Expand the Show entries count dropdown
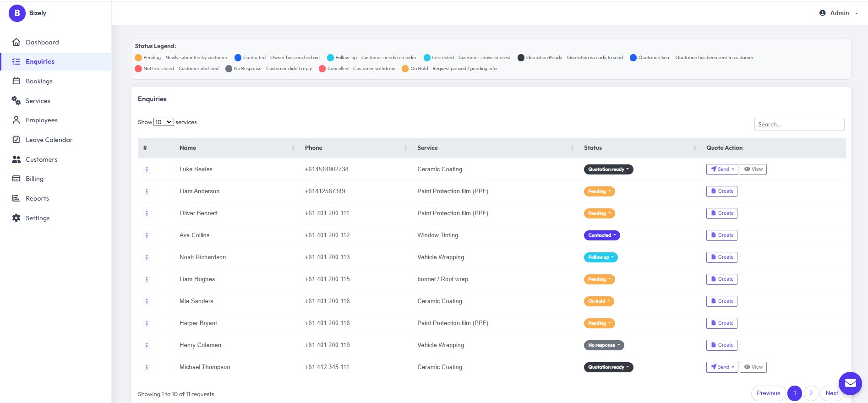This screenshot has width=868, height=403. 164,122
